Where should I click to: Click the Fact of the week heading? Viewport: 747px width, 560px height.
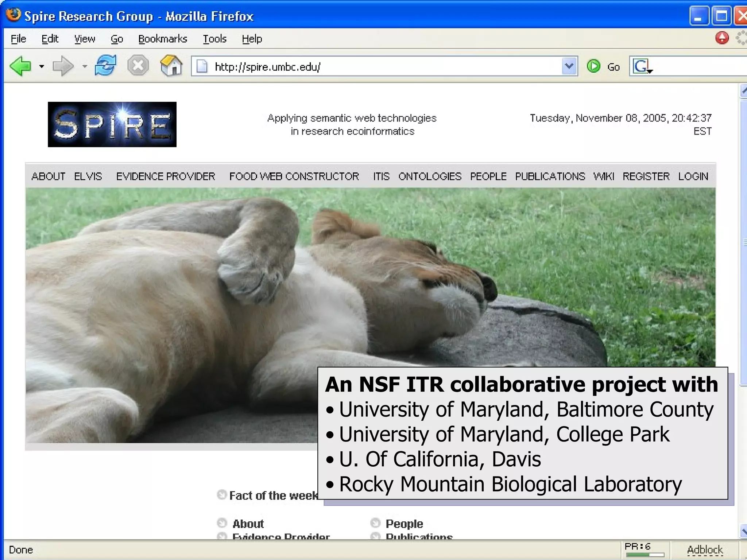(x=273, y=495)
